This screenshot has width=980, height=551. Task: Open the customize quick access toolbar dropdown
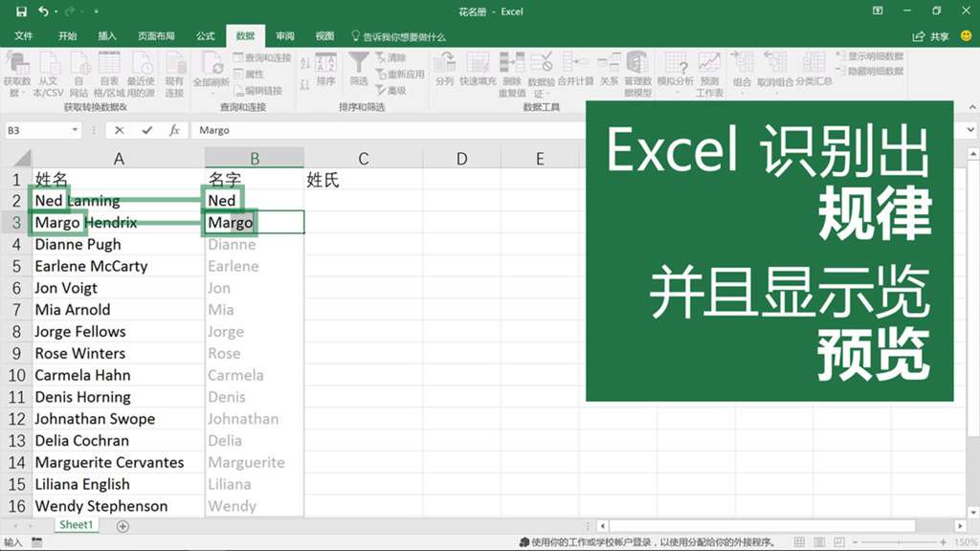[x=97, y=11]
